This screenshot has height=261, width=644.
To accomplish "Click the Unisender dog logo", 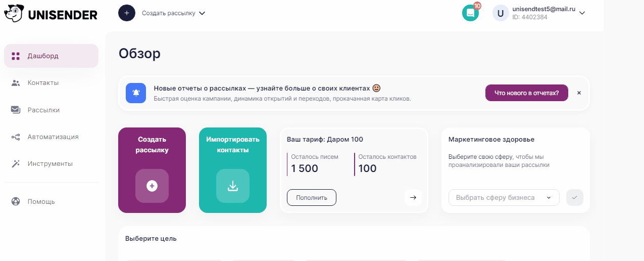I will coord(14,13).
